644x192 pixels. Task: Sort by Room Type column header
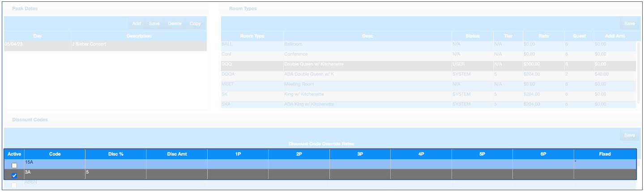pyautogui.click(x=252, y=36)
